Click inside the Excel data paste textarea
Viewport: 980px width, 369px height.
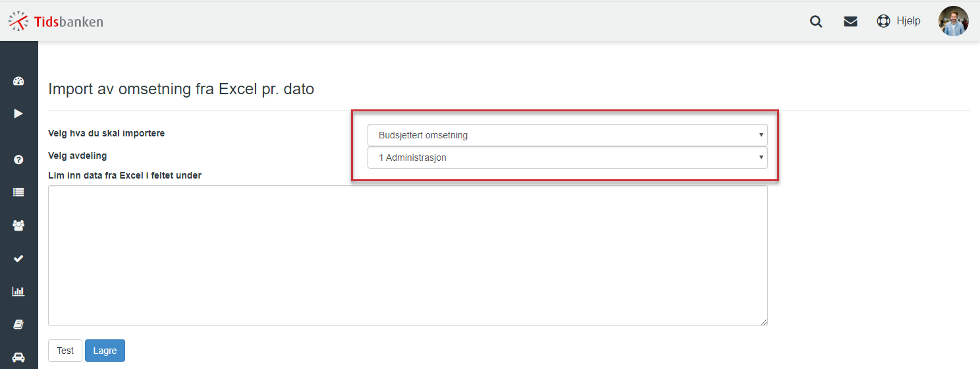[408, 256]
